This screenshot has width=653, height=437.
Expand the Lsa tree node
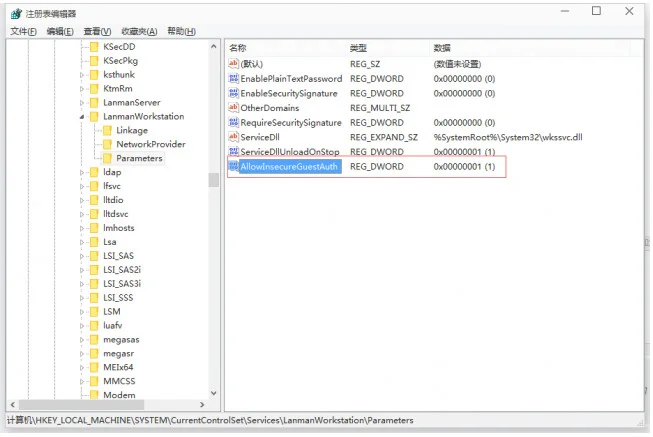coord(81,242)
